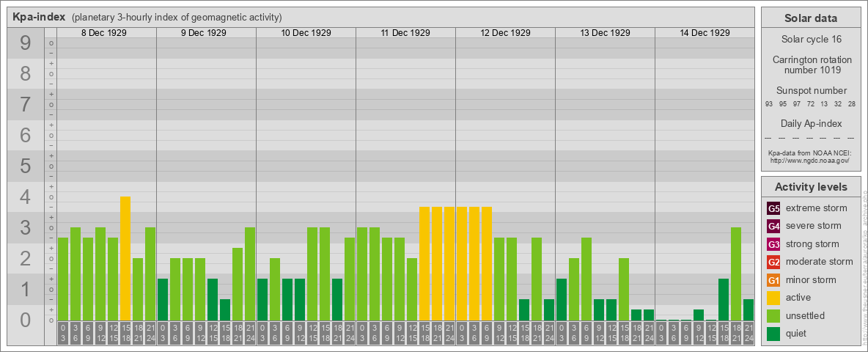Click the 'Solar data' panel heading
Screen dimensions: 868x352
click(811, 18)
